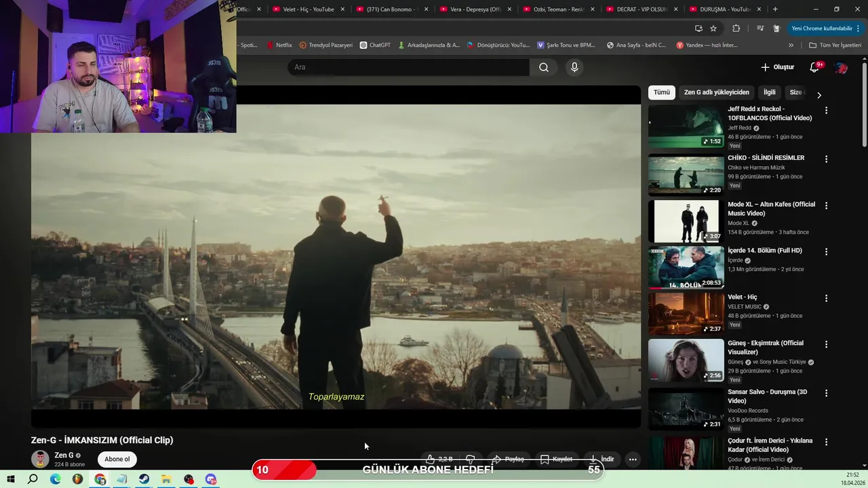Click the install/cast icon in the address bar
The height and width of the screenshot is (488, 868).
click(x=698, y=28)
